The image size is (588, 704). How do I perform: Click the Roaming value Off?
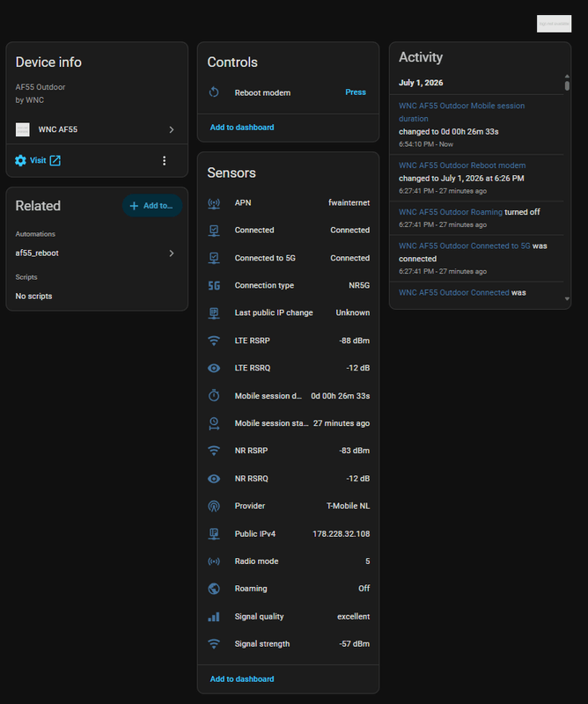pos(364,589)
